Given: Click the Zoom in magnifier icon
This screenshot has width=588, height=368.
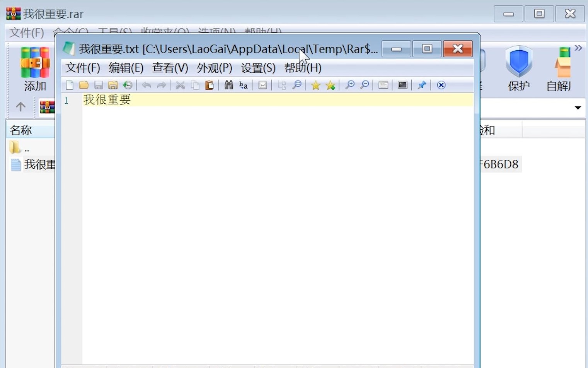Looking at the screenshot, I should coord(350,85).
